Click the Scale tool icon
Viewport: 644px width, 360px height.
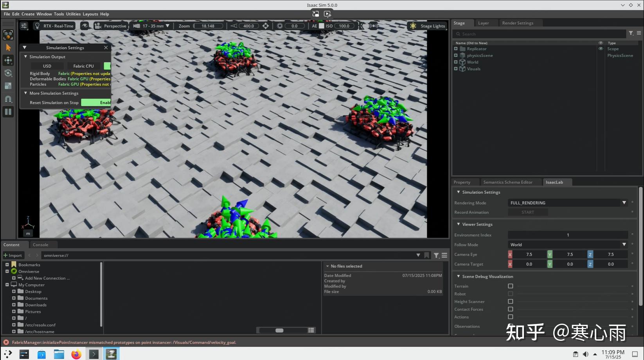pyautogui.click(x=8, y=86)
